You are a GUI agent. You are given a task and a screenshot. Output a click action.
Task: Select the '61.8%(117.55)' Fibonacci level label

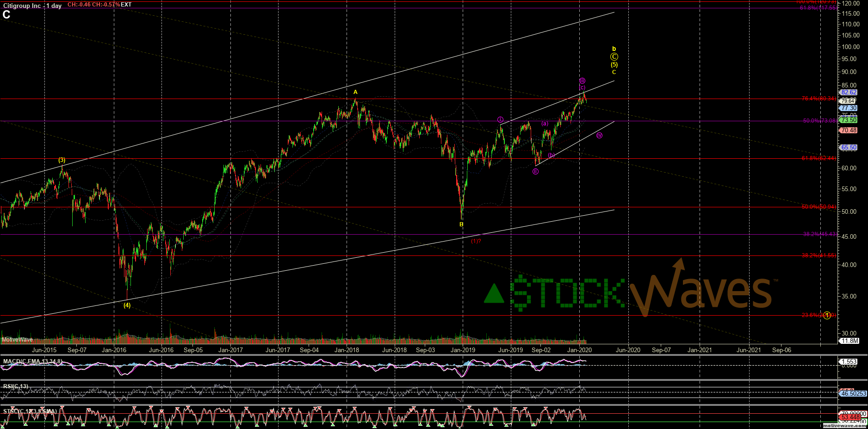coord(818,8)
